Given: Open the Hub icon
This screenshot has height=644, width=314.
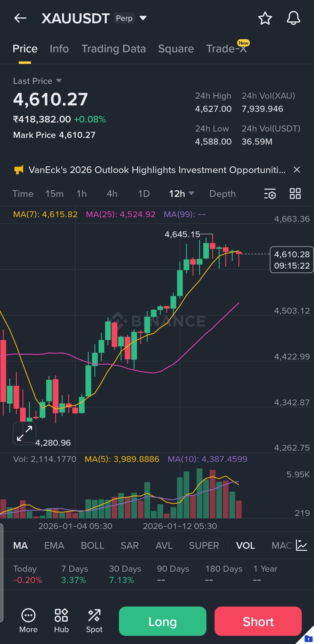Looking at the screenshot, I should coord(61,621).
